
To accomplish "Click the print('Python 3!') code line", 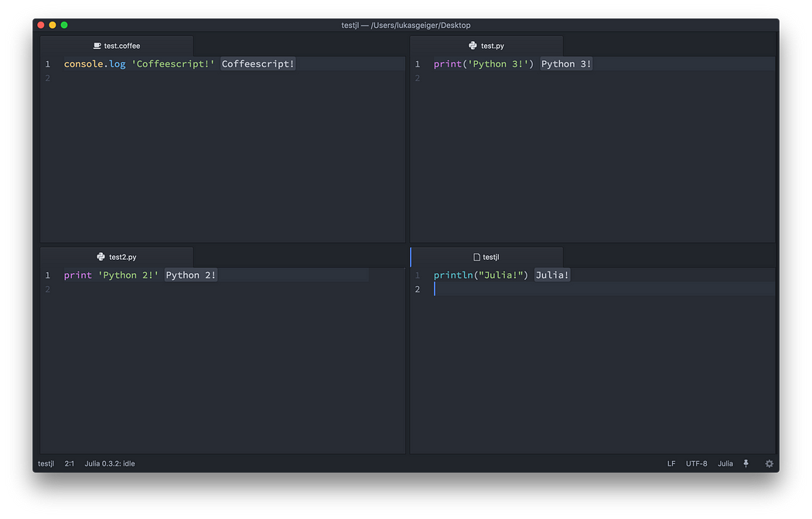I will (x=483, y=63).
